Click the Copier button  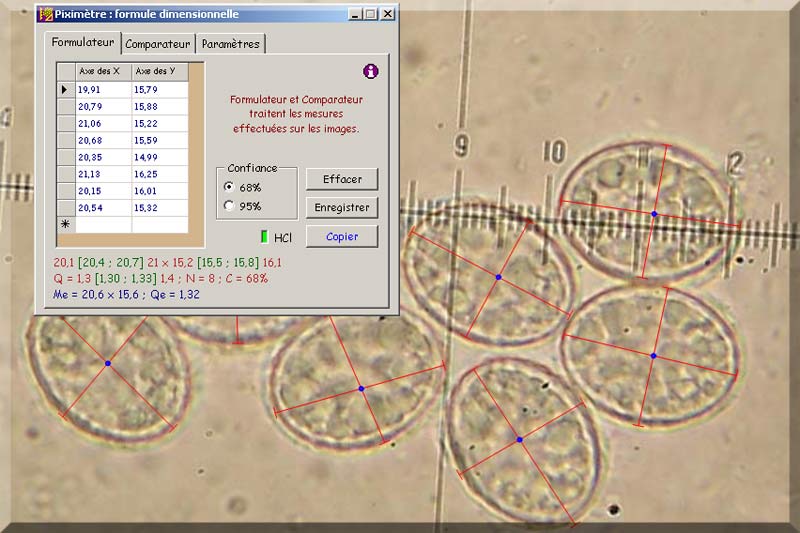pos(341,236)
